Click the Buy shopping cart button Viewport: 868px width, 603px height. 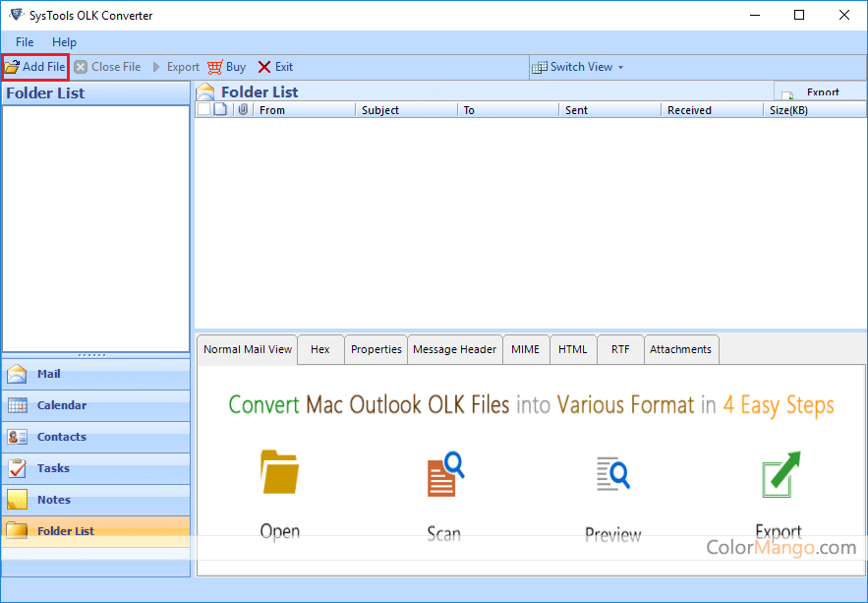click(226, 67)
